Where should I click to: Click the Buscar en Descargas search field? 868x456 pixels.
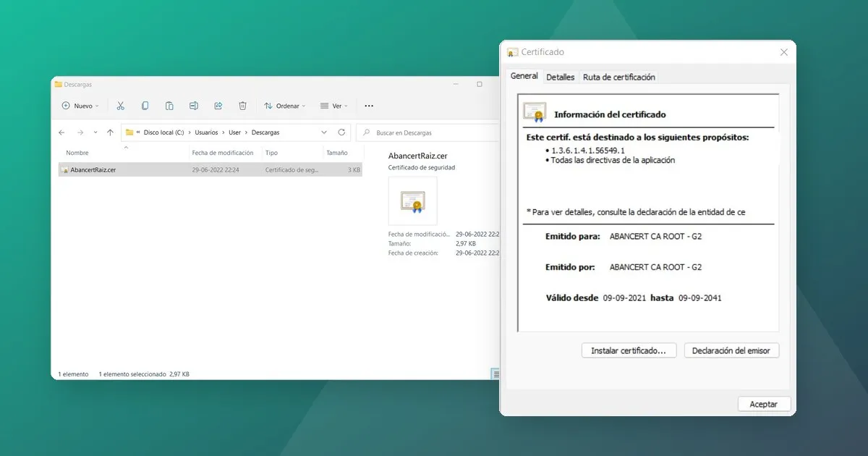428,132
